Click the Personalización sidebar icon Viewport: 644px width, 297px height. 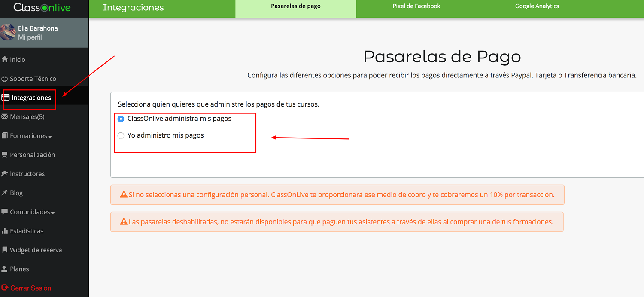pos(4,154)
